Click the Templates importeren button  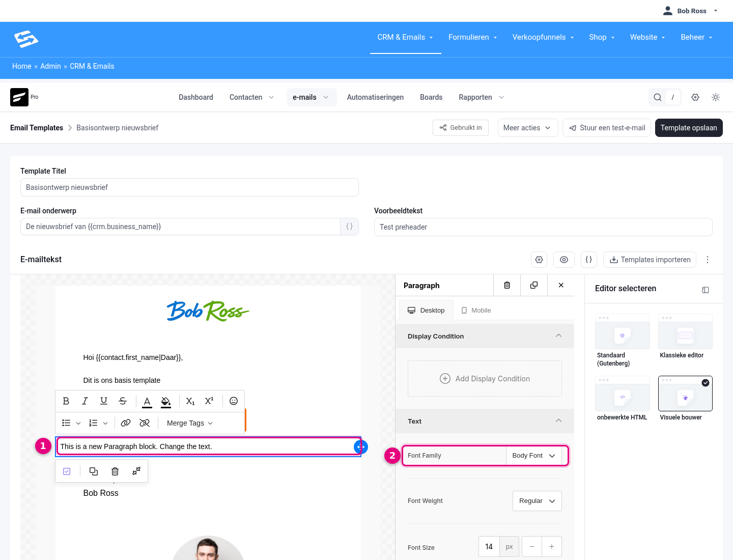pos(650,260)
